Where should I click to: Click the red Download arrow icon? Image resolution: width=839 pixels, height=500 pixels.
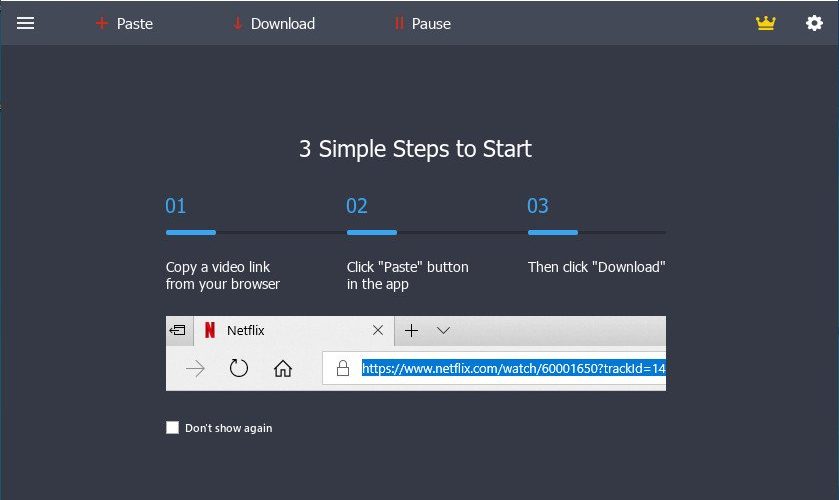237,23
